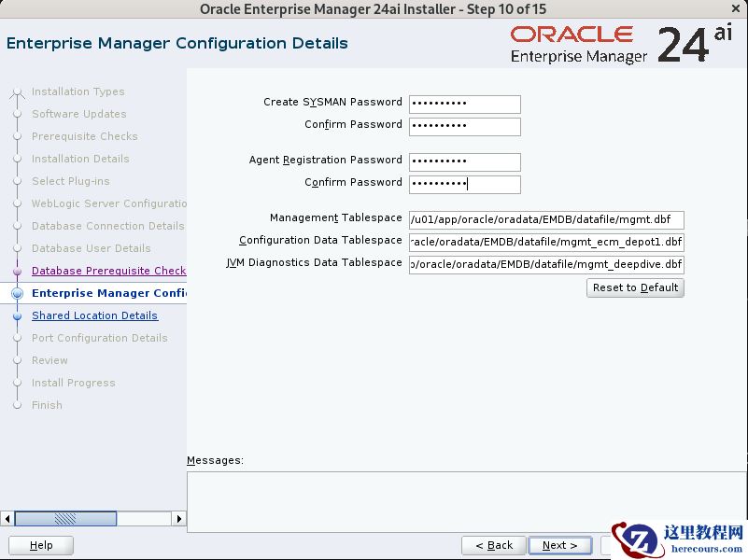Screen dimensions: 748x560
Task: Click the sidebar horizontal scrollbar thumb
Action: pos(65,519)
